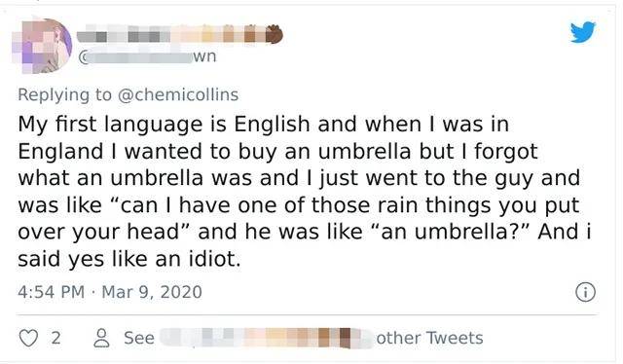Click the person silhouette icon beside See
Viewport: 623px width, 364px height.
101,338
